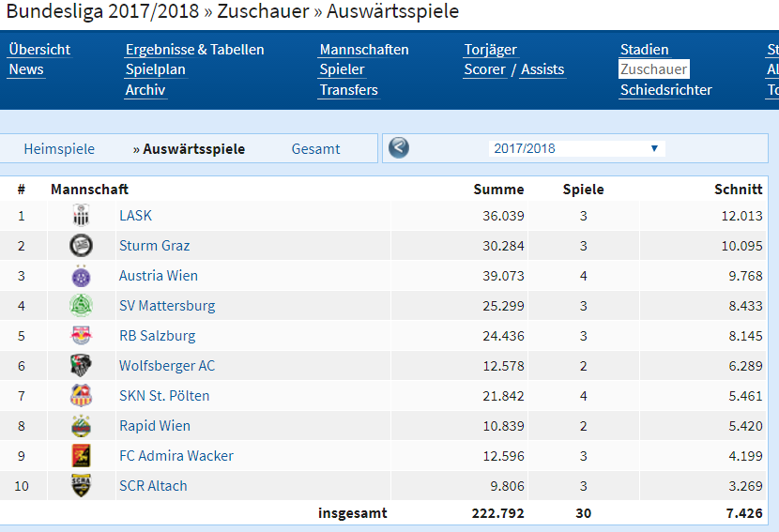The width and height of the screenshot is (779, 532).
Task: Click the insgesamt row label
Action: [x=353, y=513]
